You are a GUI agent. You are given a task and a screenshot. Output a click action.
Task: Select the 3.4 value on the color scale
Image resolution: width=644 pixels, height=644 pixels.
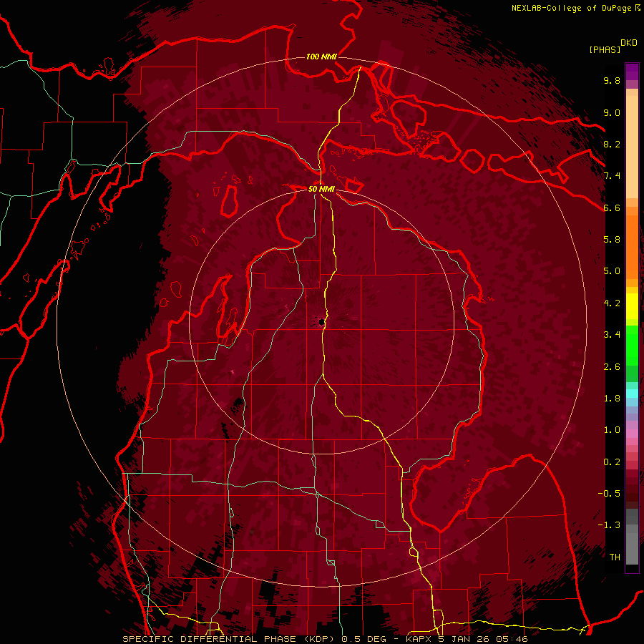[x=612, y=335]
